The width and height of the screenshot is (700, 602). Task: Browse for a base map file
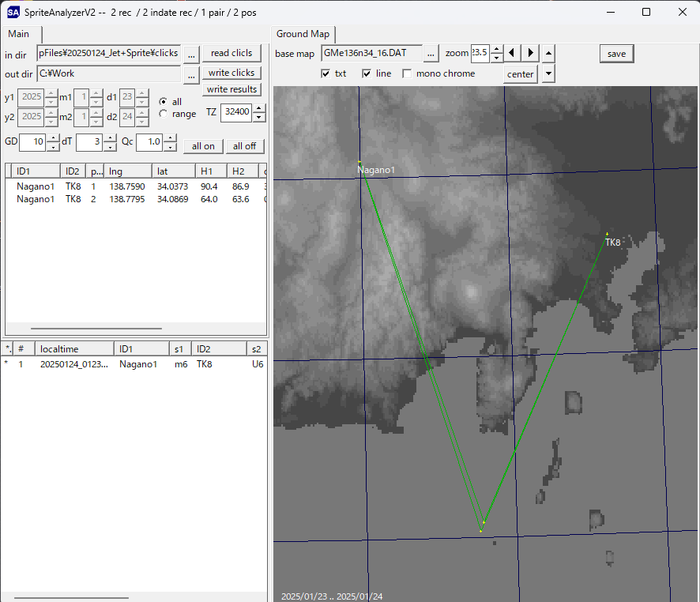tap(431, 53)
